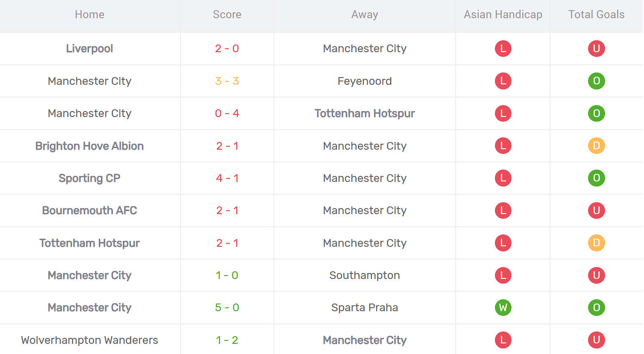This screenshot has height=354, width=644.
Task: Open the Feyenoord team link
Action: [365, 81]
